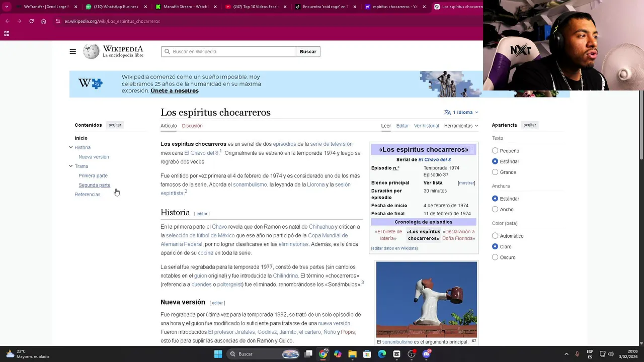Jump to Segunda parte in Contenidos
The height and width of the screenshot is (362, 644).
pos(95,185)
